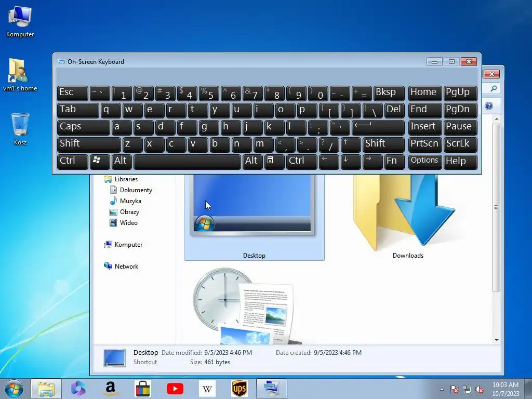The image size is (532, 399).
Task: Toggle the Fn key
Action: click(394, 162)
